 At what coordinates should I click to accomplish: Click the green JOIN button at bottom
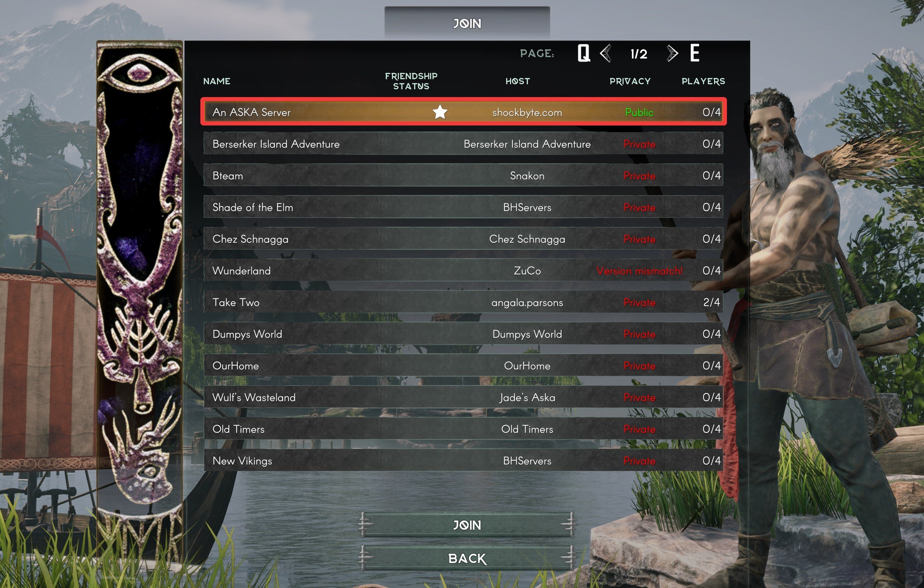click(x=466, y=525)
